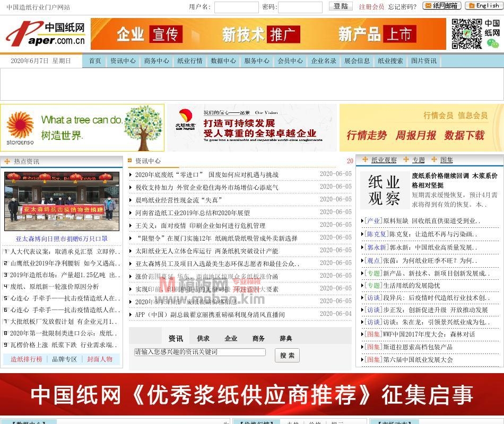504x424 pixels.
Task: Open the 注册会员 registration link
Action: pyautogui.click(x=371, y=7)
